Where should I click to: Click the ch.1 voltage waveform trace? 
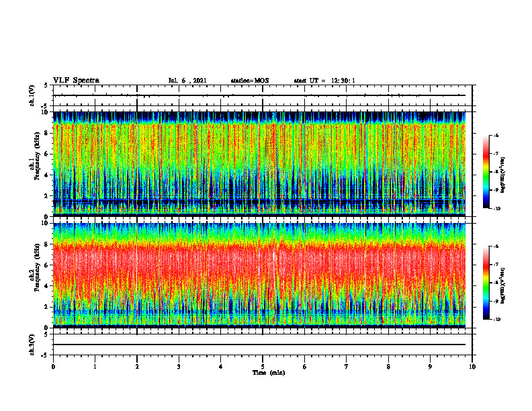(x=259, y=95)
